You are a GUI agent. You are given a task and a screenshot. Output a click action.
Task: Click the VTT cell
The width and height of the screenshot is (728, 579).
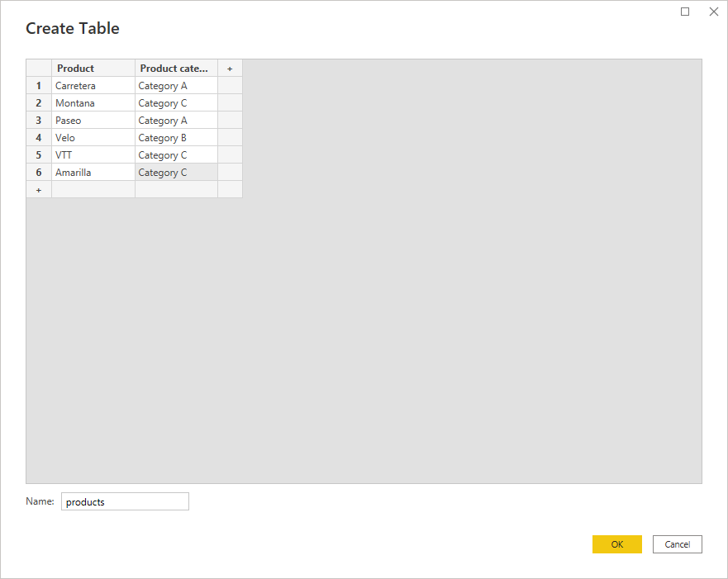point(93,154)
